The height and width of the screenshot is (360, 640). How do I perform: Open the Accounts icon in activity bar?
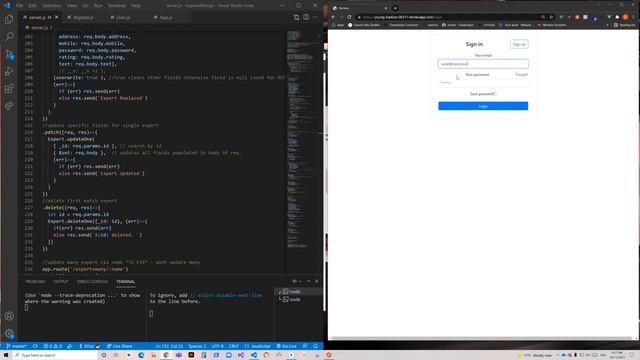pos(9,316)
